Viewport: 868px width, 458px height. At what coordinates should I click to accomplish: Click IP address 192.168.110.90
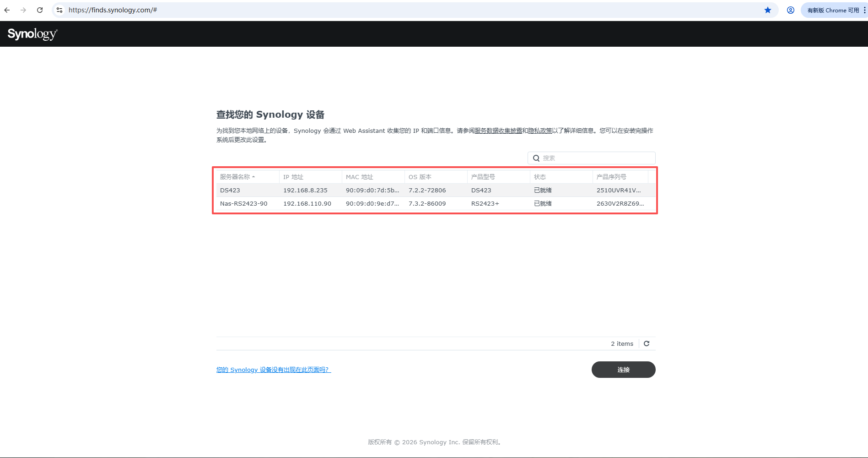[307, 203]
